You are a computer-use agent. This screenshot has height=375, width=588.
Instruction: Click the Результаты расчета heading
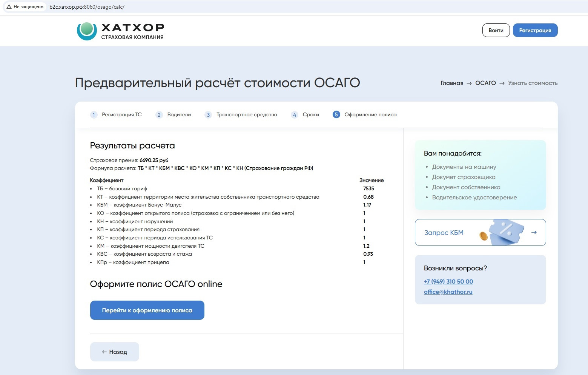pos(132,146)
